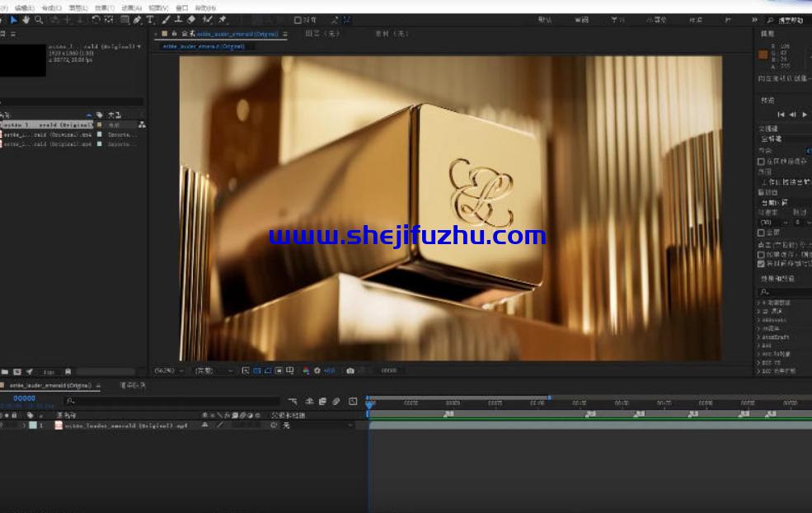812x513 pixels.
Task: Select the Brush tool
Action: click(166, 20)
